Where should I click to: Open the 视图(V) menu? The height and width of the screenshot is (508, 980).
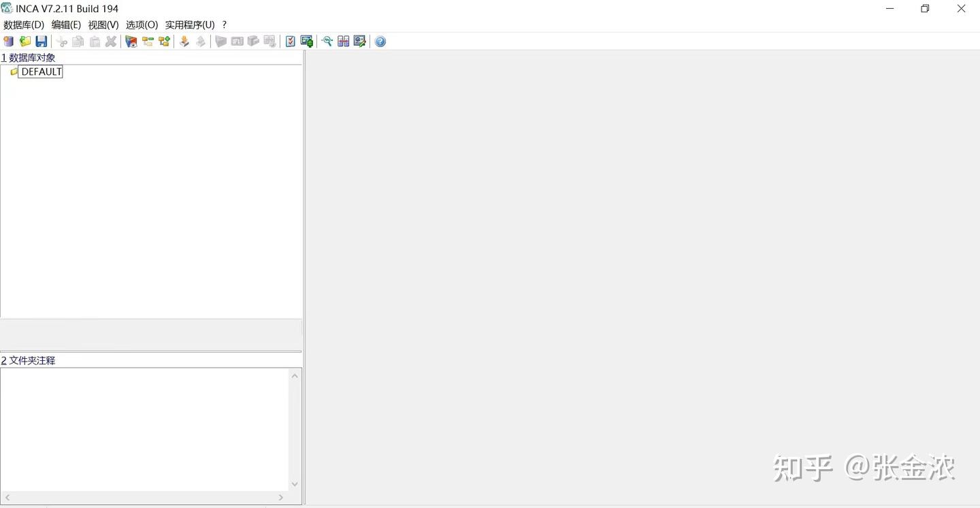(x=103, y=25)
